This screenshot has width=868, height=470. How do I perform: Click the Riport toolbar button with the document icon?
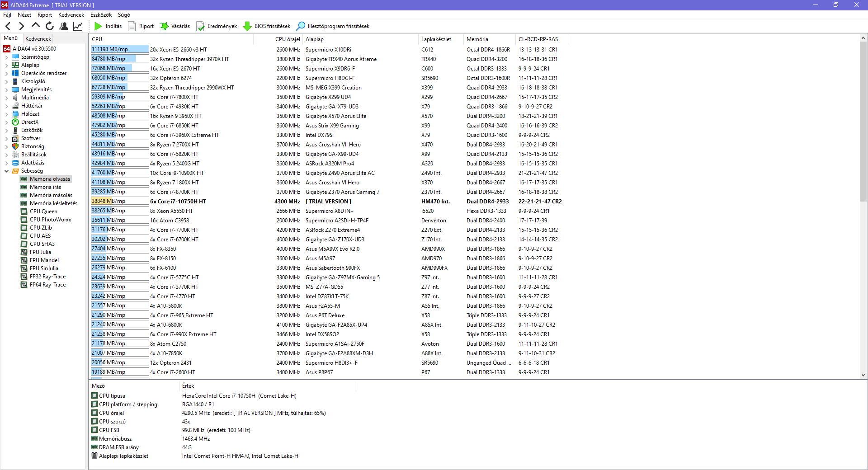click(141, 26)
